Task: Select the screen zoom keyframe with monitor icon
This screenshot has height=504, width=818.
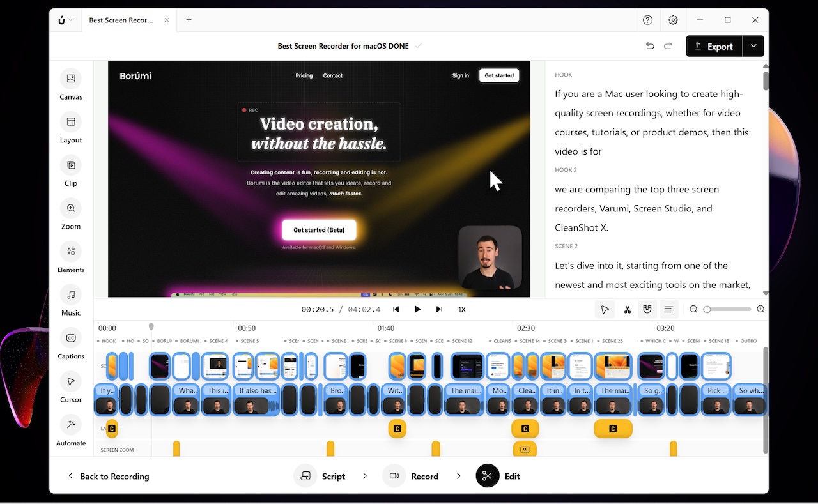Action: 525,449
